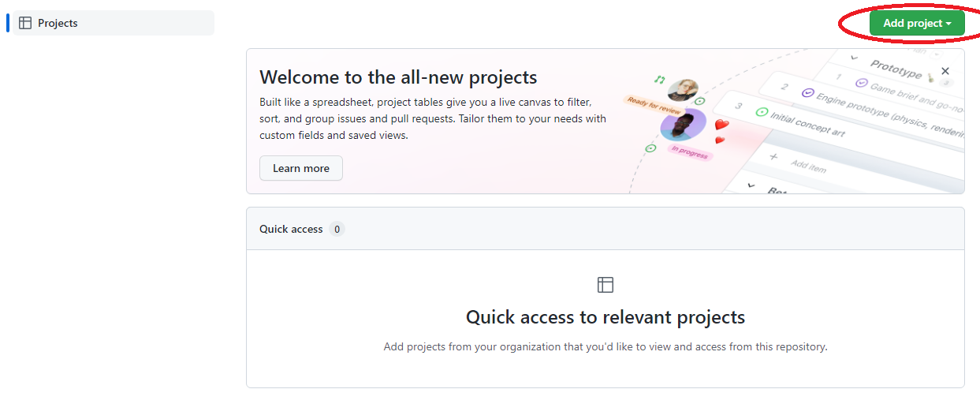The height and width of the screenshot is (404, 980).
Task: Select the Projects sidebar tab
Action: pyautogui.click(x=112, y=23)
